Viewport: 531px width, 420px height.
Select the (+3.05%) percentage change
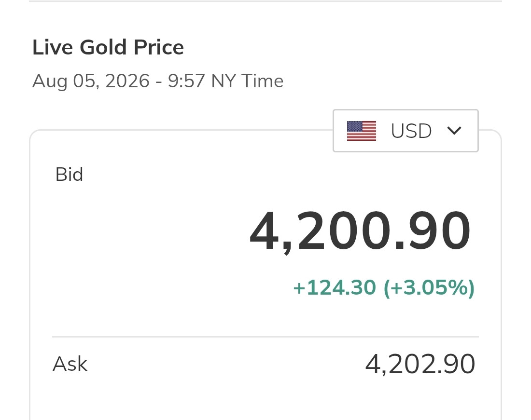click(x=429, y=288)
